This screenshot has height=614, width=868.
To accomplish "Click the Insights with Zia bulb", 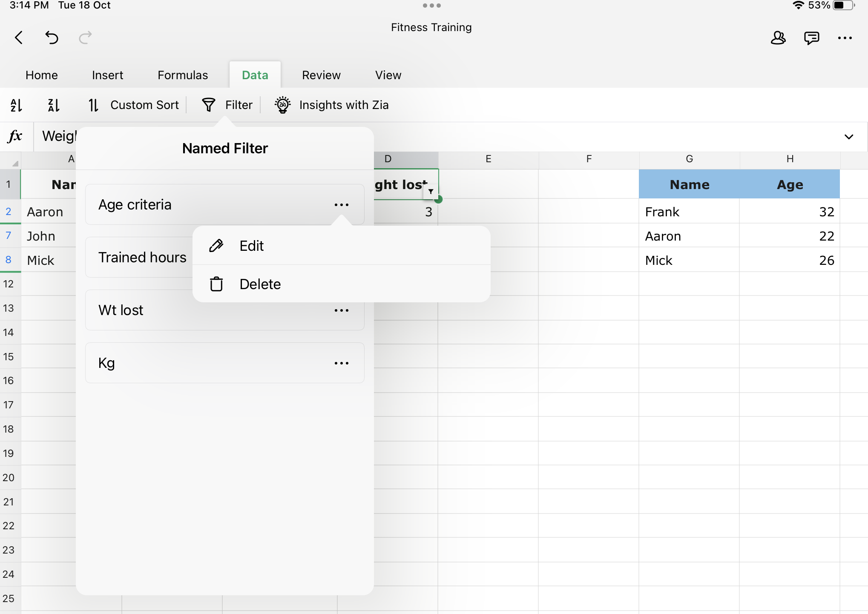I will point(283,105).
